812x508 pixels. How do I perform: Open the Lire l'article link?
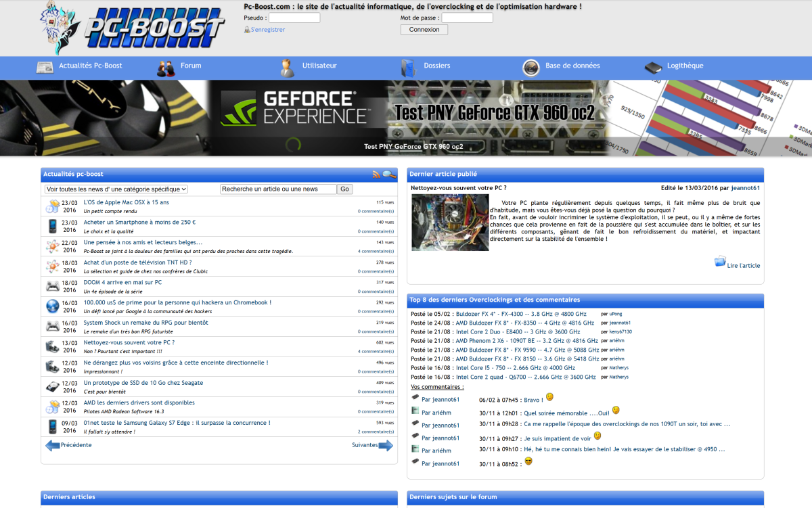(x=744, y=266)
